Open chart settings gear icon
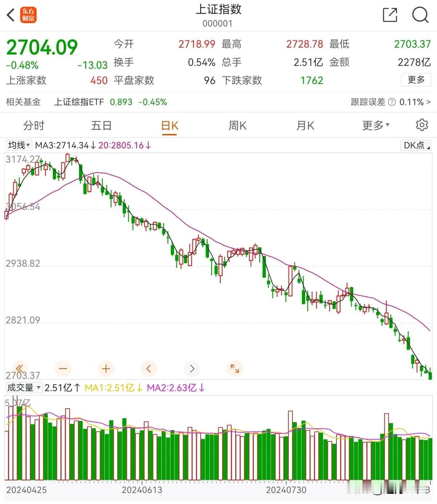 coord(422,125)
